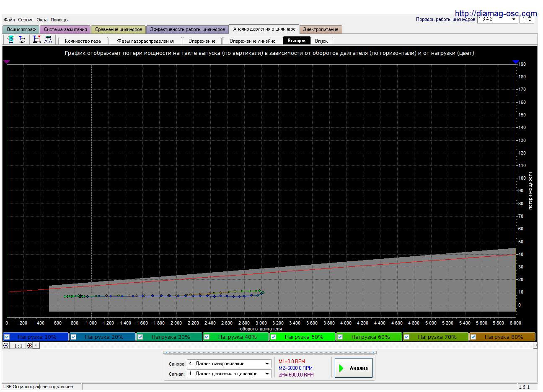Click the Анализ button
The image size is (543, 392).
tap(354, 368)
